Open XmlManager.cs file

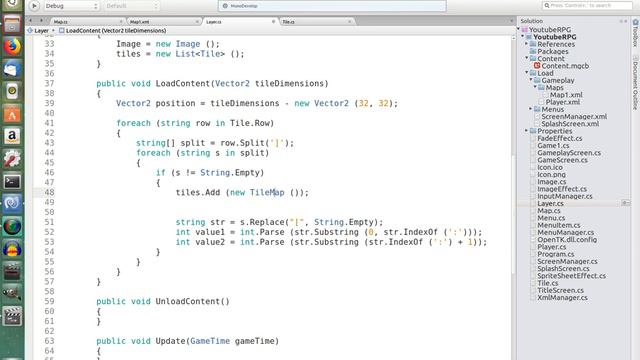(x=562, y=298)
